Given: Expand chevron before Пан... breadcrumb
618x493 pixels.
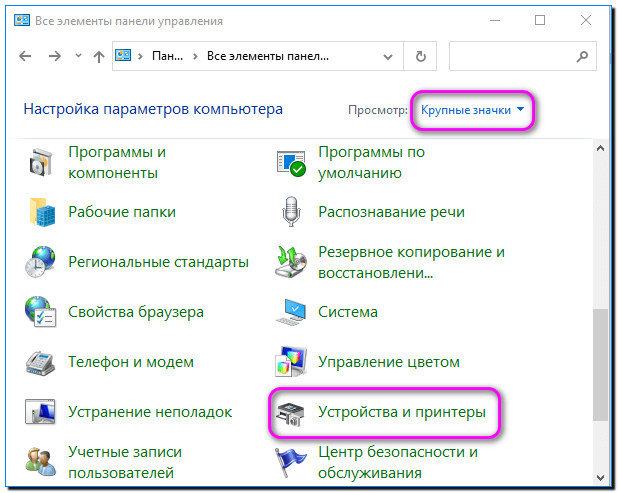Looking at the screenshot, I should (140, 56).
